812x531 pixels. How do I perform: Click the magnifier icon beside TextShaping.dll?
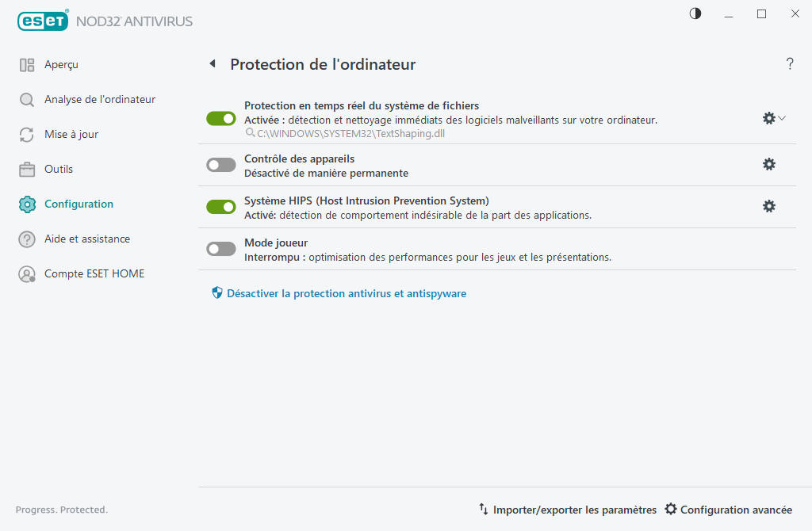(x=249, y=133)
